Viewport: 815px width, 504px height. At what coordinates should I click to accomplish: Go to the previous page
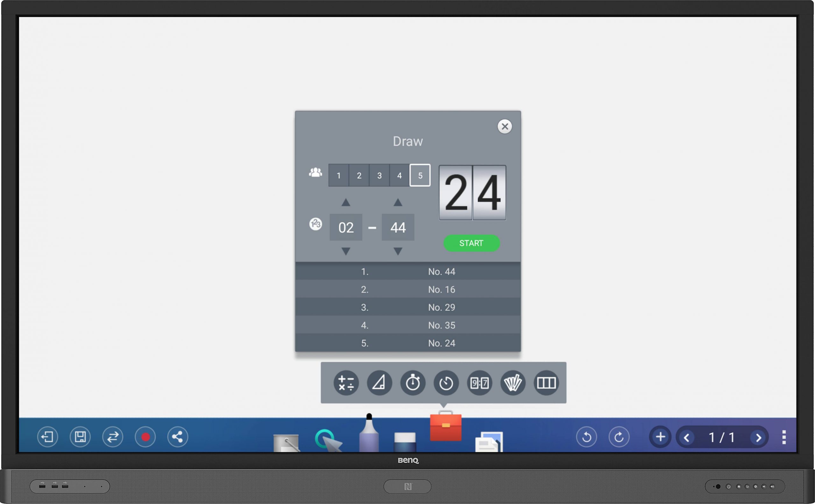click(x=687, y=437)
